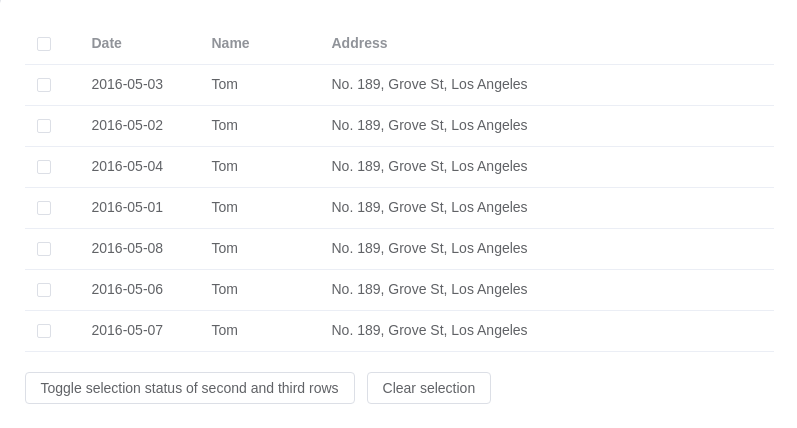The width and height of the screenshot is (797, 428).
Task: Toggle the select-all header checkbox
Action: tap(44, 44)
